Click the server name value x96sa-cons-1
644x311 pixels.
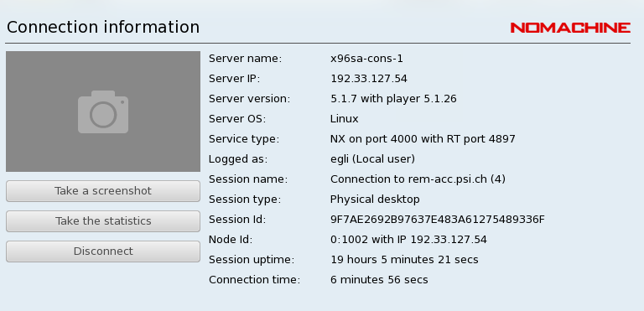(366, 59)
